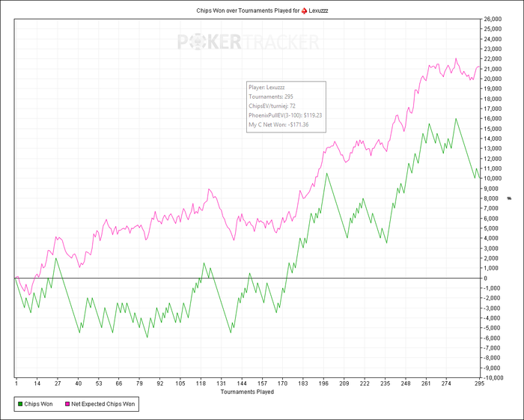Click the 16,000 y-axis label
Screen dimensions: 524x420
click(x=493, y=118)
